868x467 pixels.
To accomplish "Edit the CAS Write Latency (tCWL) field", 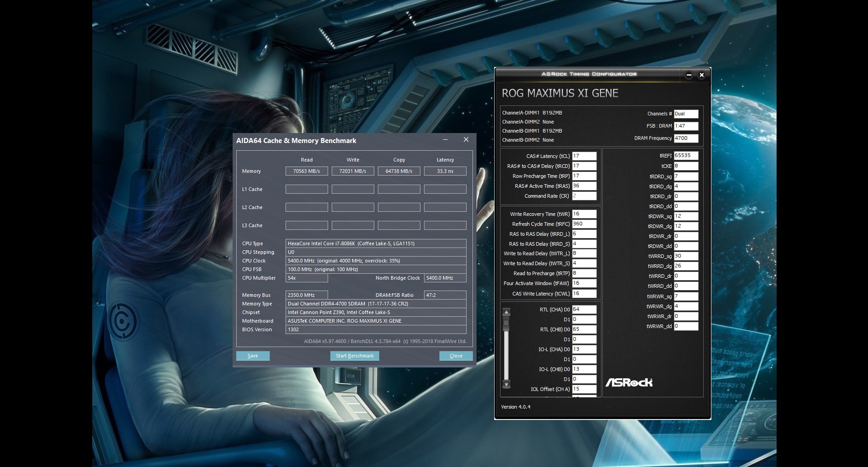I will 584,294.
